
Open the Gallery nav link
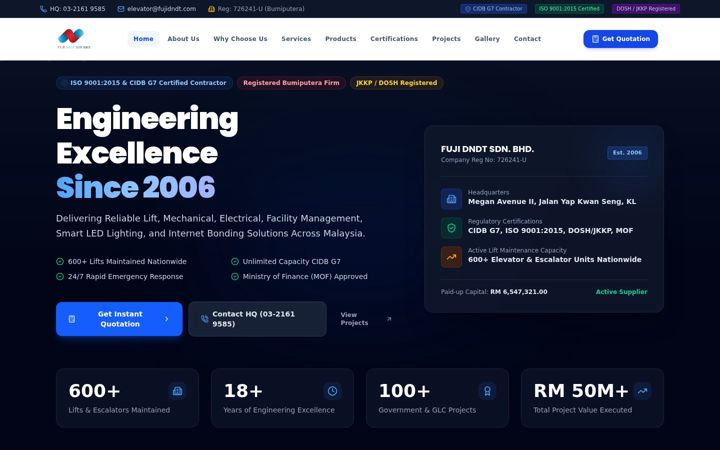coord(487,39)
